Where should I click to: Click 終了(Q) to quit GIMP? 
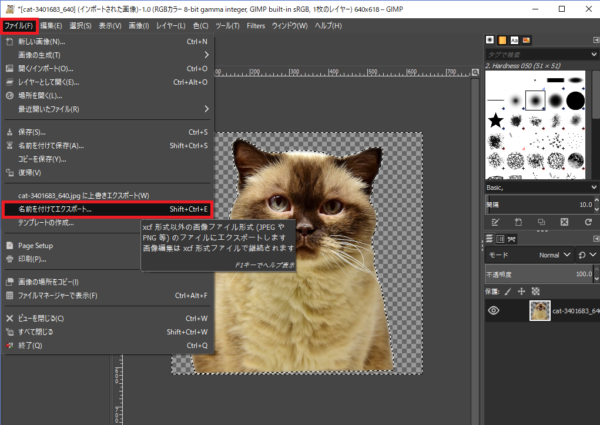[30, 345]
